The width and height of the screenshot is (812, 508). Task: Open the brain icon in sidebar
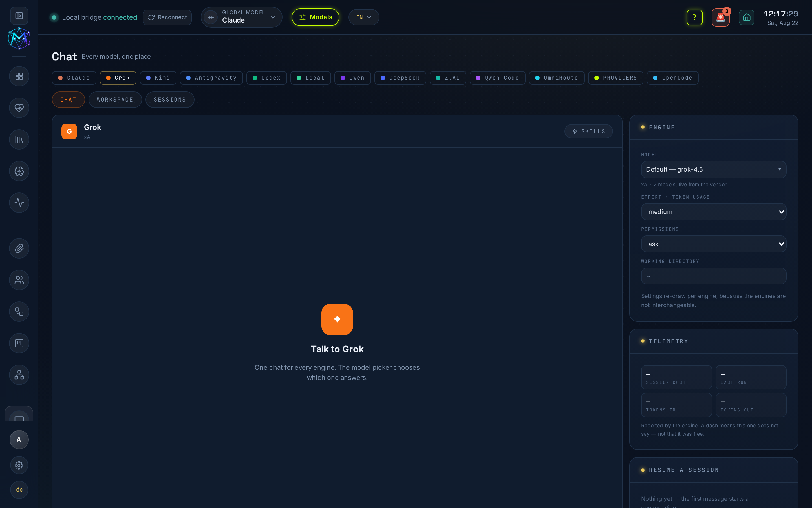[x=19, y=171]
